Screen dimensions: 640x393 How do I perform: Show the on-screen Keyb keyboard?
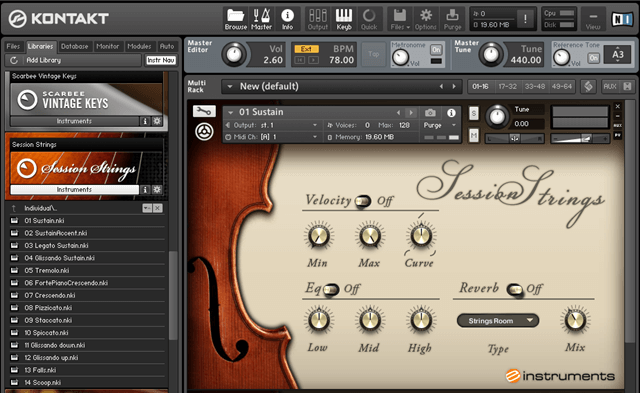click(x=344, y=19)
